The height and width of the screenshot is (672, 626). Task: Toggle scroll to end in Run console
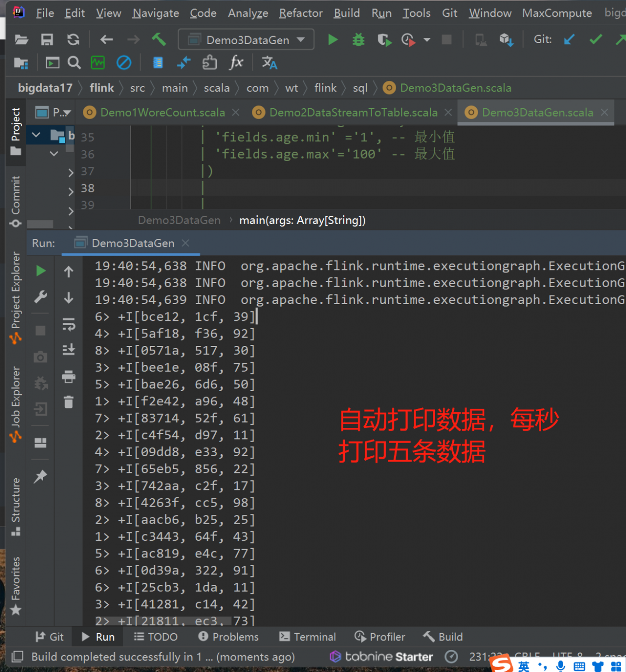[x=69, y=350]
